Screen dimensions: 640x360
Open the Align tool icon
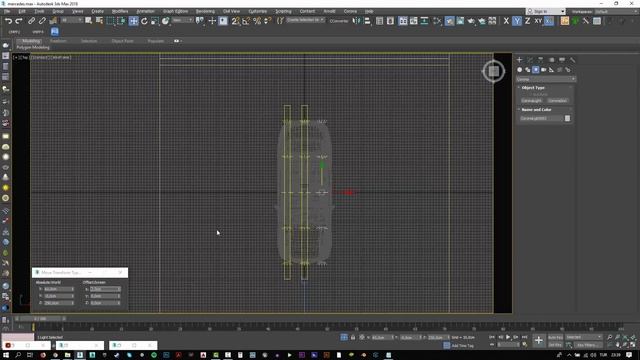point(367,21)
